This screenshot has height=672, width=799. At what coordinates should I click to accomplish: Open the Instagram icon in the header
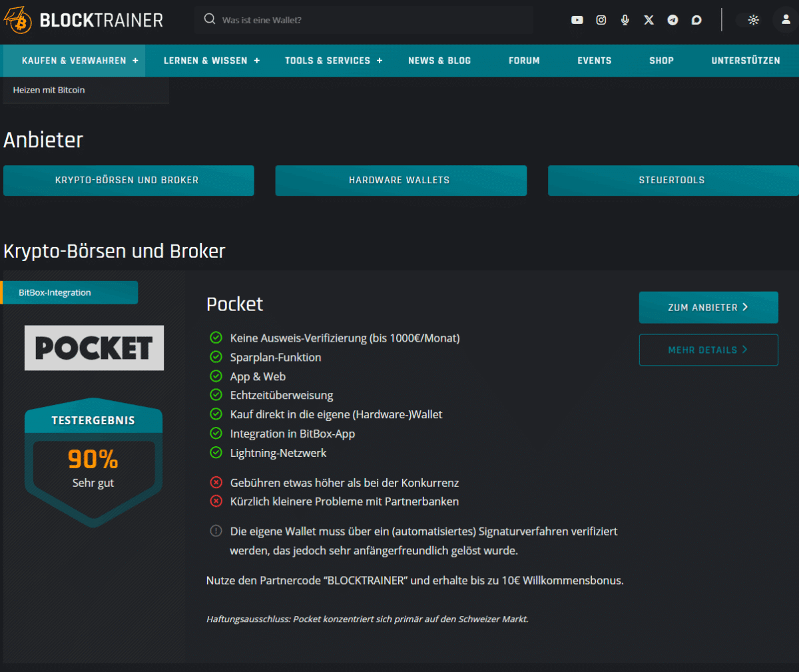[x=601, y=20]
